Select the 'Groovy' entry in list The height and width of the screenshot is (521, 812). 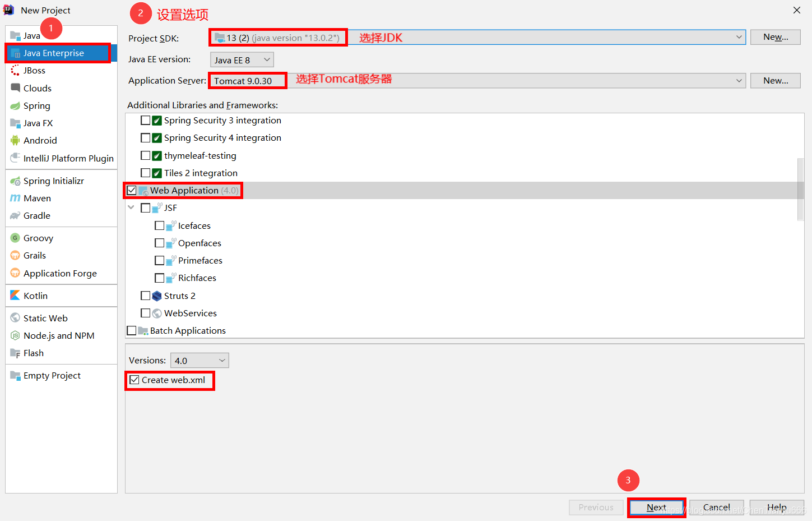[61, 238]
